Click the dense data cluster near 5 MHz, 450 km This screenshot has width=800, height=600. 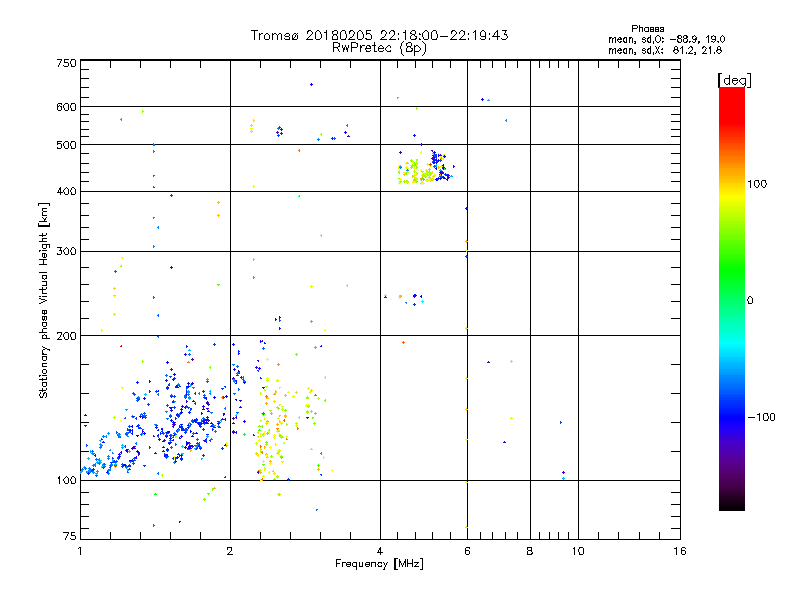coord(426,167)
